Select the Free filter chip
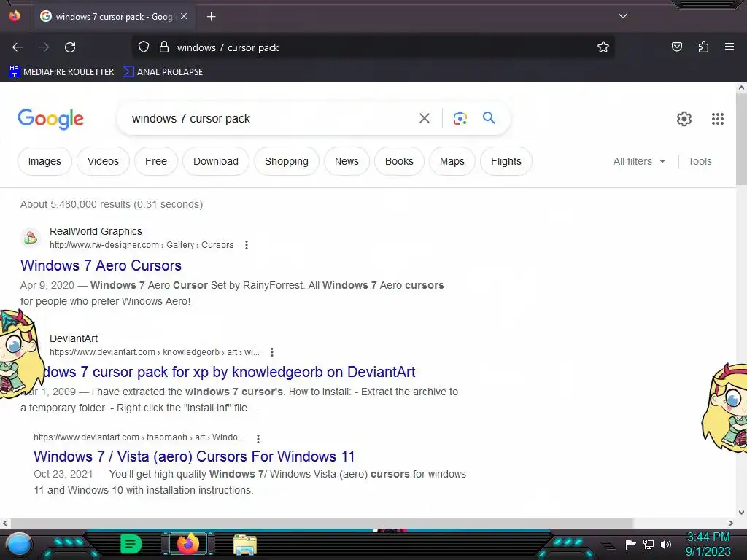 (x=156, y=161)
